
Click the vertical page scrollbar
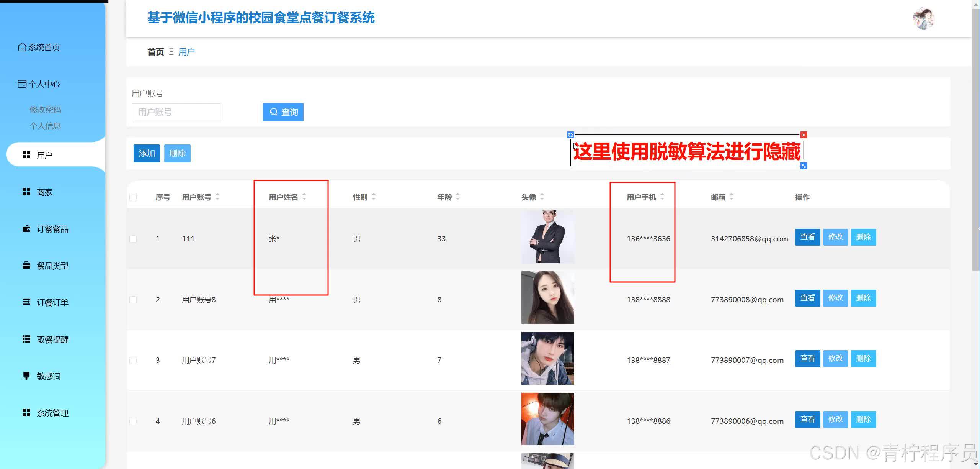tap(975, 138)
